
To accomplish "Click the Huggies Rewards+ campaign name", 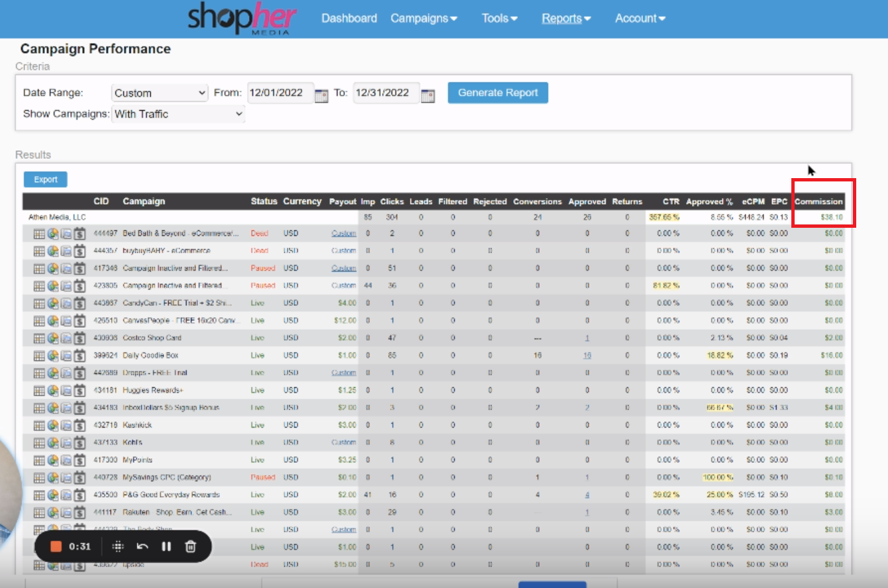I will [152, 390].
